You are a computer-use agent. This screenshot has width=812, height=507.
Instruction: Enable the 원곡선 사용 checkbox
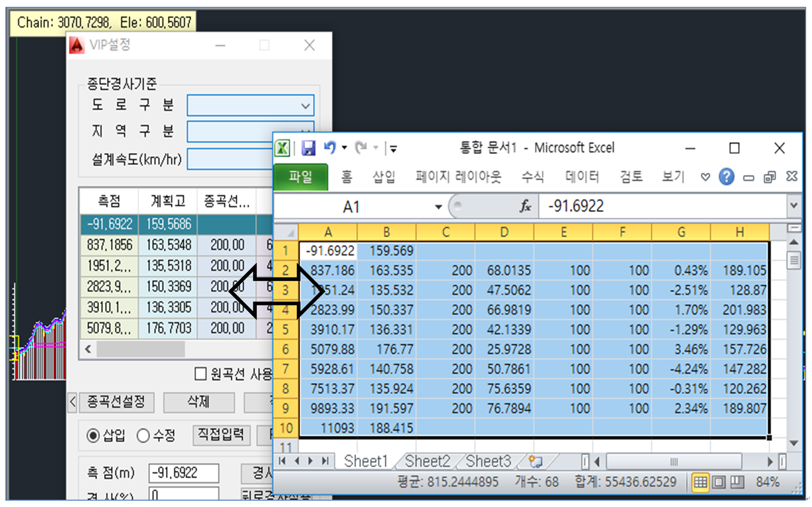coord(201,374)
